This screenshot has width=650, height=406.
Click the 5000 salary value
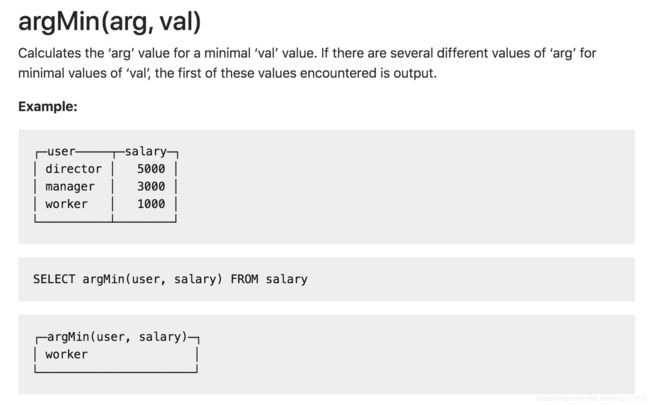point(151,169)
